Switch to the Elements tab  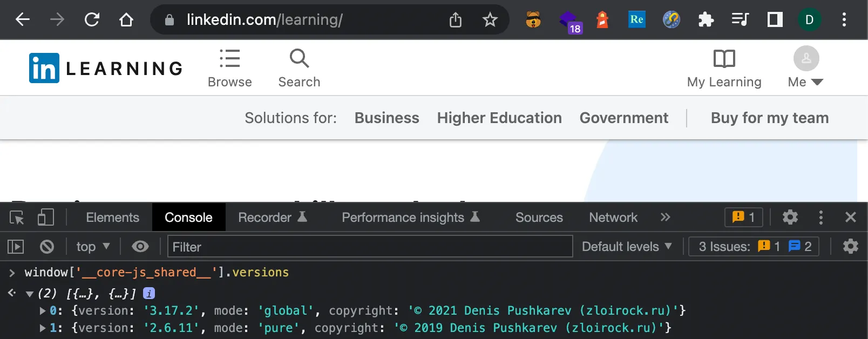click(112, 218)
